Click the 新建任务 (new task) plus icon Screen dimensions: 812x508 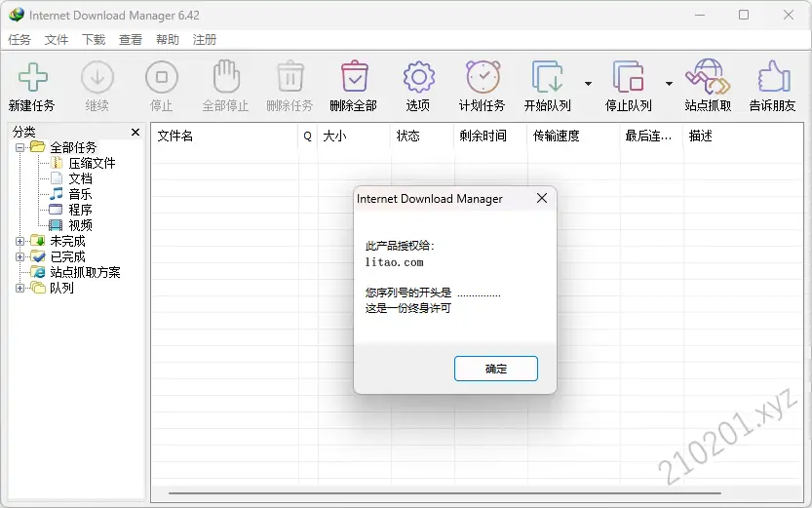pyautogui.click(x=32, y=78)
